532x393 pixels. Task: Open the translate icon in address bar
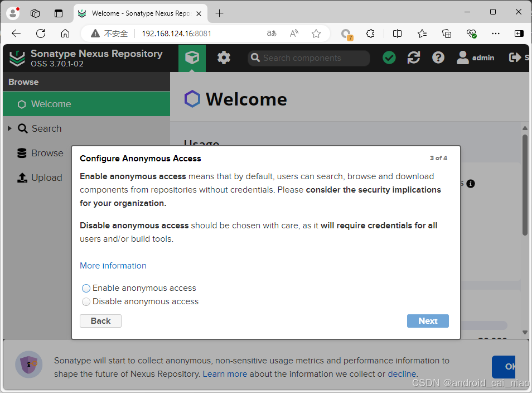click(x=272, y=33)
